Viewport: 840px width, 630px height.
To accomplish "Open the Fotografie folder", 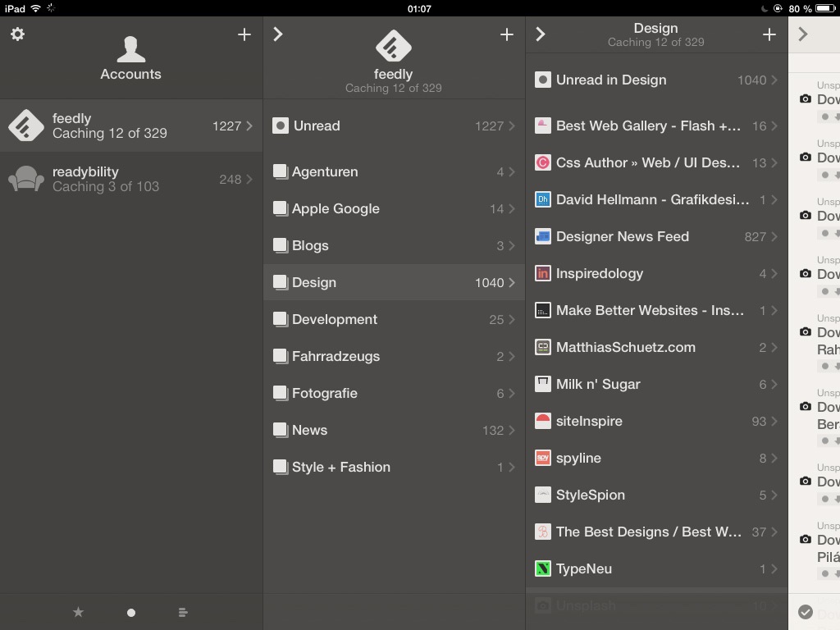I will [394, 393].
